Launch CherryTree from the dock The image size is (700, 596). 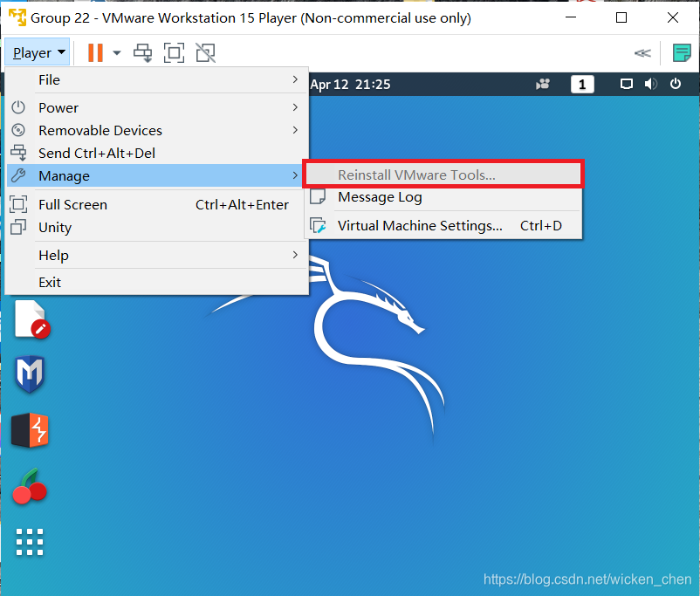pyautogui.click(x=30, y=487)
